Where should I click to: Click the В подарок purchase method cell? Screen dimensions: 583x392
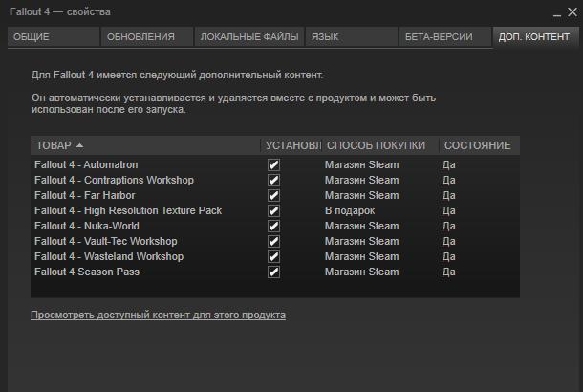(350, 211)
